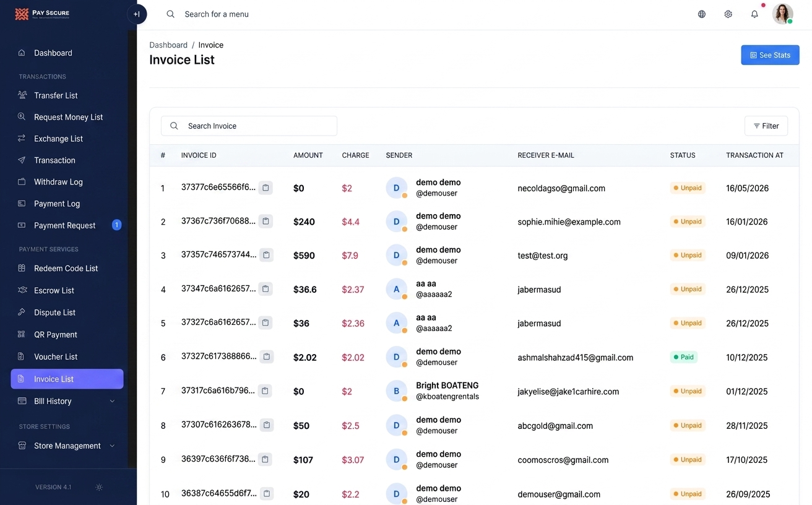Open the notifications bell

click(754, 14)
